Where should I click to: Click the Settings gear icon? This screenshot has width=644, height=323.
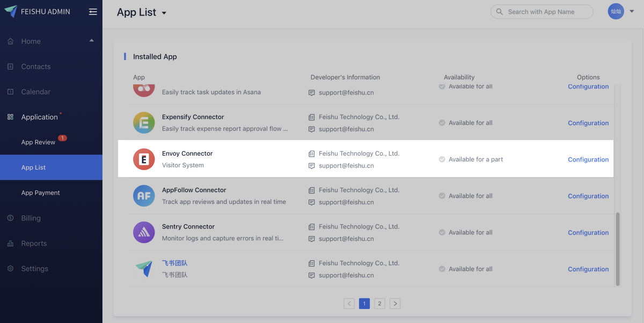[x=10, y=268]
